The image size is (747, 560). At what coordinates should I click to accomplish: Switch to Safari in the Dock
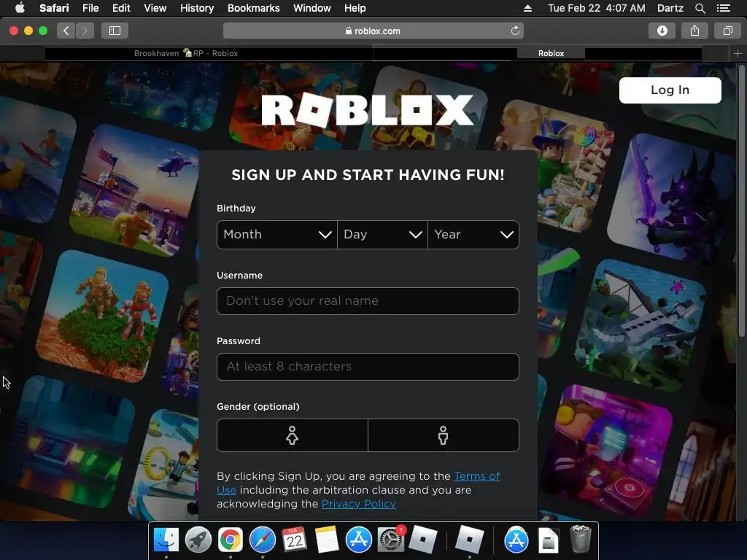coord(263,540)
